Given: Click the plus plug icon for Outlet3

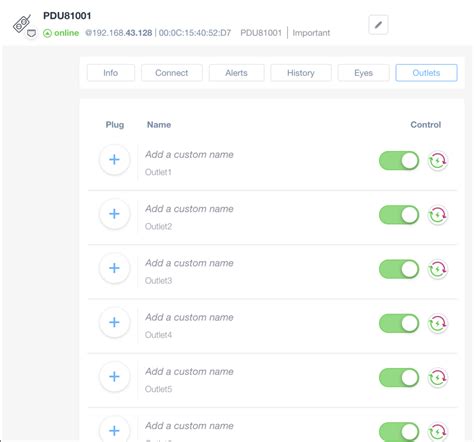Looking at the screenshot, I should [x=114, y=268].
